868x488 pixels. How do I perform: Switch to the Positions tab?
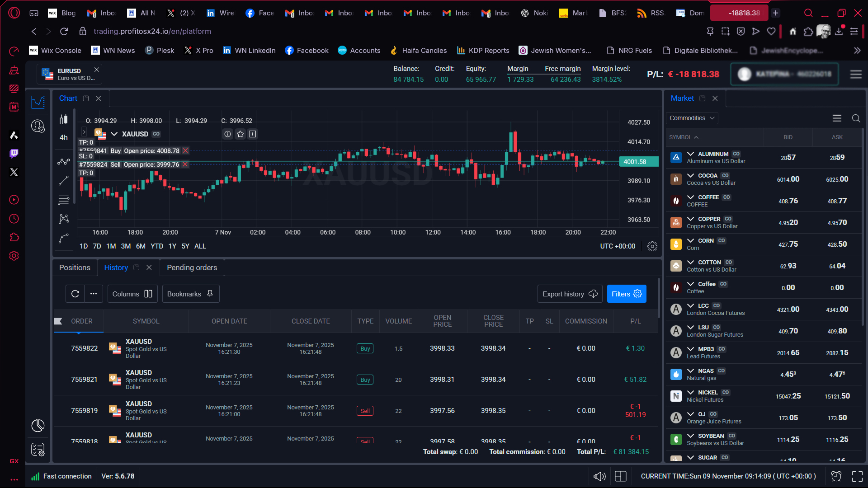click(75, 267)
